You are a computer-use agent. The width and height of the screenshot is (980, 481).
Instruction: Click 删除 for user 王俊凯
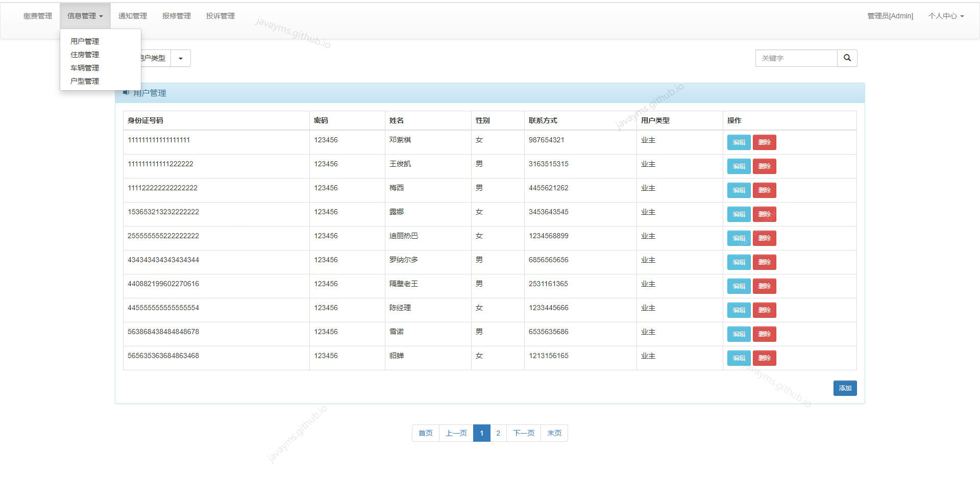(764, 166)
